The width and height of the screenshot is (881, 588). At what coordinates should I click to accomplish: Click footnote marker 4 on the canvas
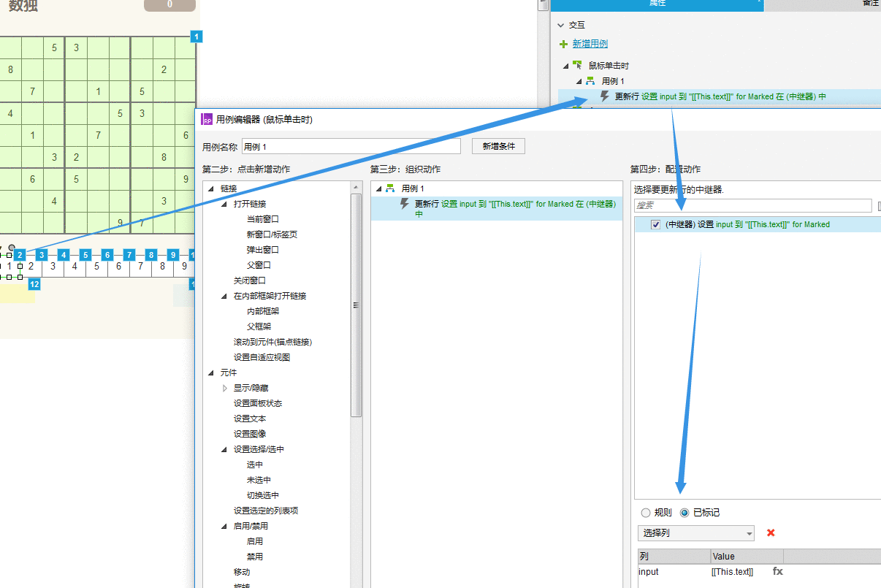click(x=64, y=255)
